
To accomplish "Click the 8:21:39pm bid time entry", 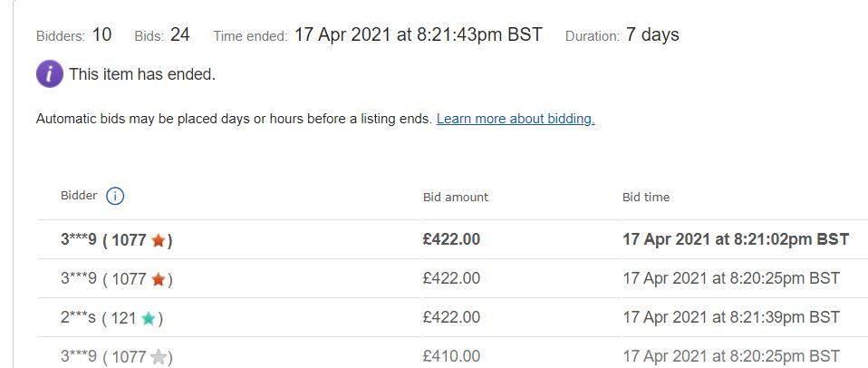I will (x=730, y=318).
